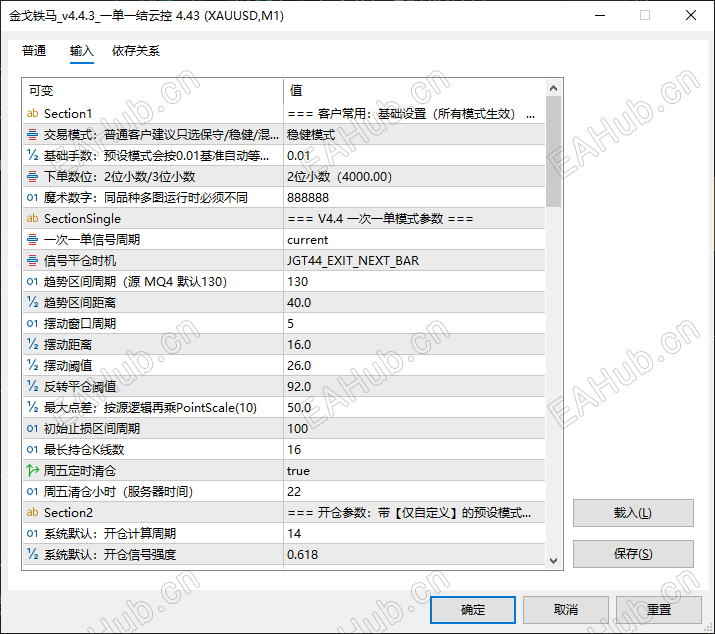Click the 载入(L) button
The image size is (715, 634).
(633, 513)
